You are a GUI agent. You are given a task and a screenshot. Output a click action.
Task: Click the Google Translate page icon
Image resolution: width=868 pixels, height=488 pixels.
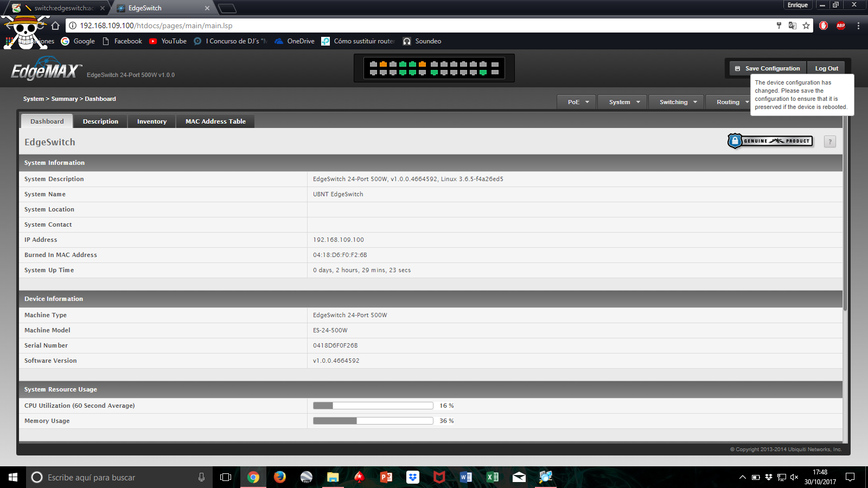click(x=793, y=25)
